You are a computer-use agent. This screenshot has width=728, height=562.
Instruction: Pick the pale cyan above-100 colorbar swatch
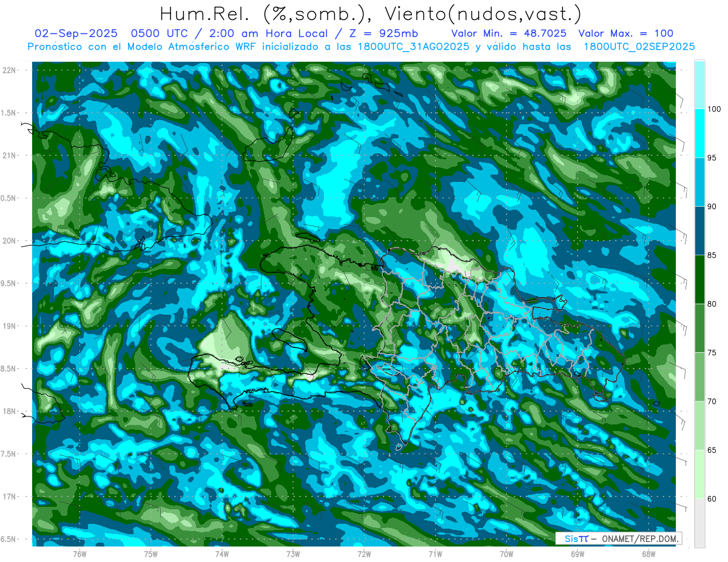coord(699,85)
